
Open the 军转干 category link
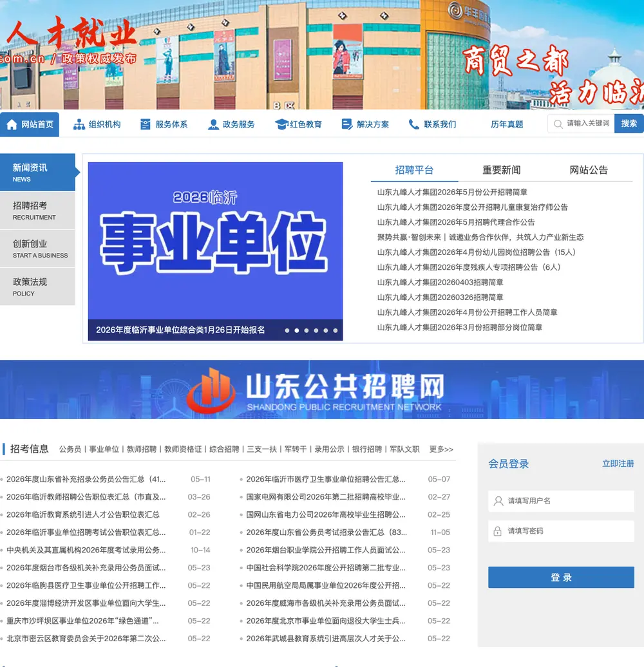296,449
